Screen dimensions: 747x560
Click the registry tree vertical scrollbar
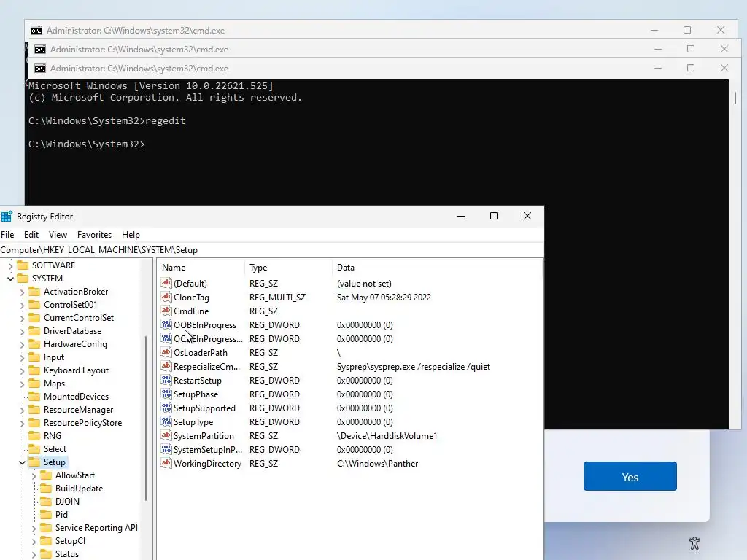(x=146, y=418)
